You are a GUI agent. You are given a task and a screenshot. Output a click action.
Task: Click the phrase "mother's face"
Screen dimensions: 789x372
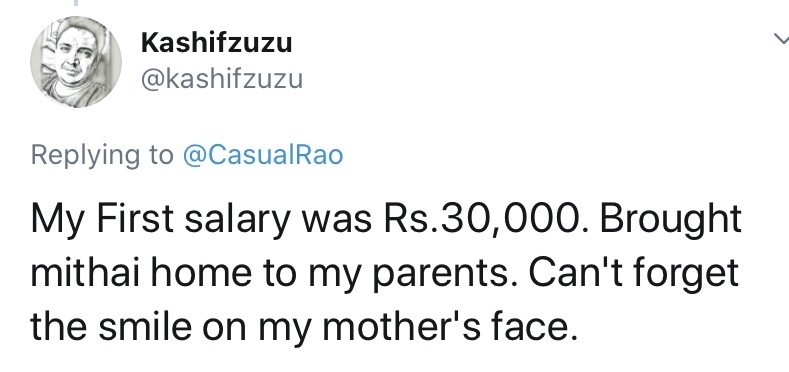click(448, 326)
